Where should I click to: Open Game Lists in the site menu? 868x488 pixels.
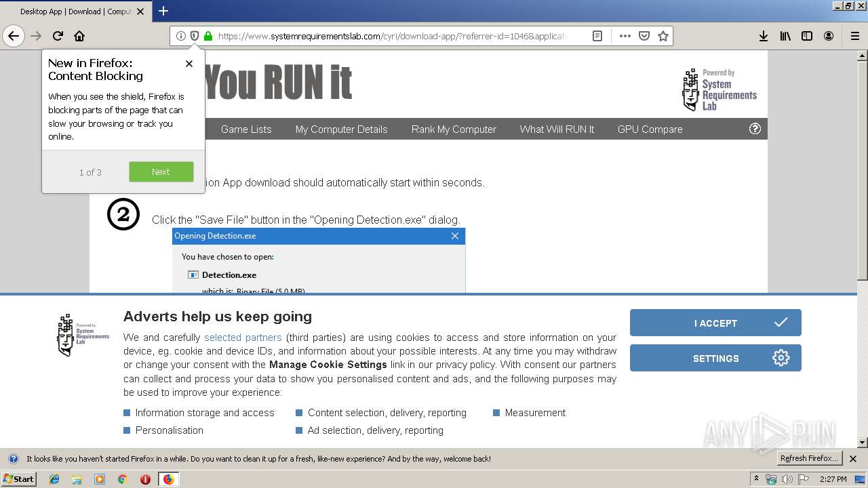click(x=246, y=129)
